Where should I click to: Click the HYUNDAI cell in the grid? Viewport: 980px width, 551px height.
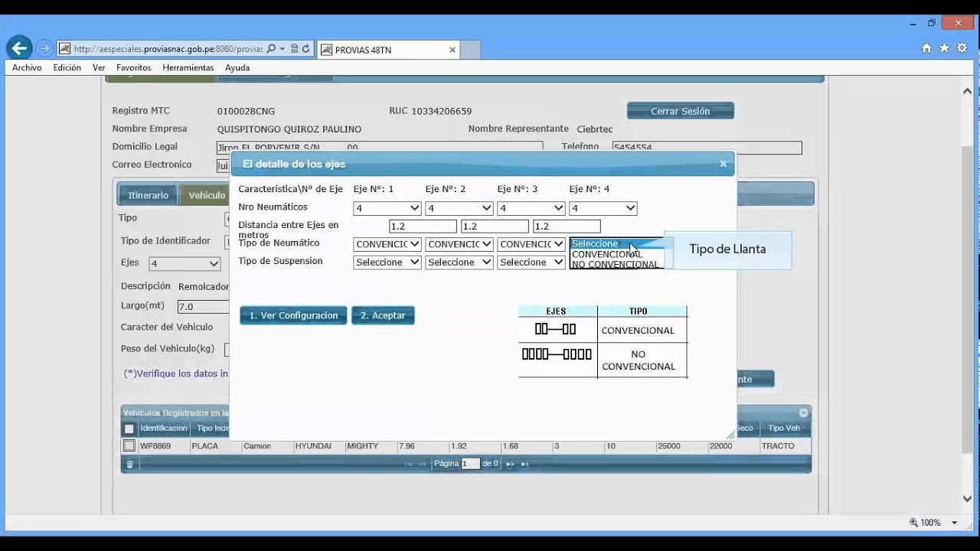coord(319,445)
